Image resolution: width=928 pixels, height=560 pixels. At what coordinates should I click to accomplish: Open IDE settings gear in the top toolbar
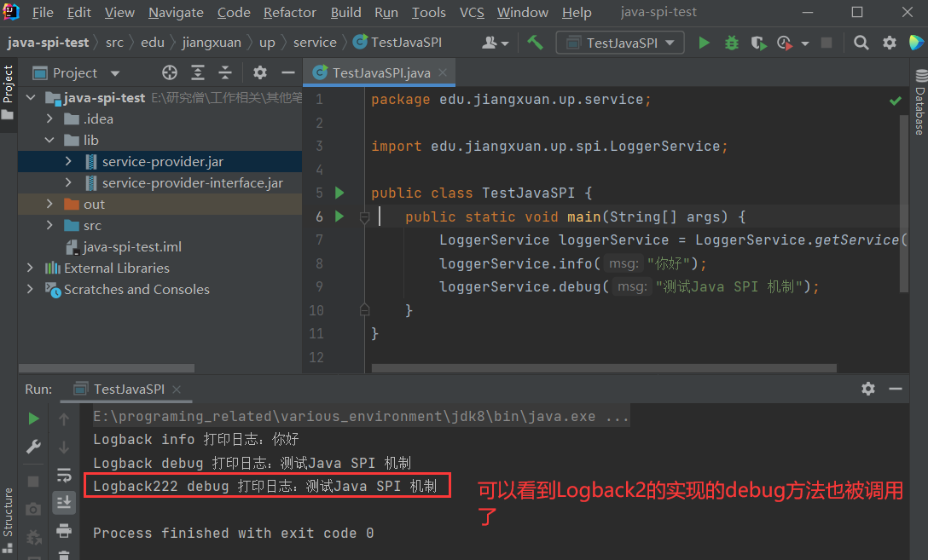point(889,43)
